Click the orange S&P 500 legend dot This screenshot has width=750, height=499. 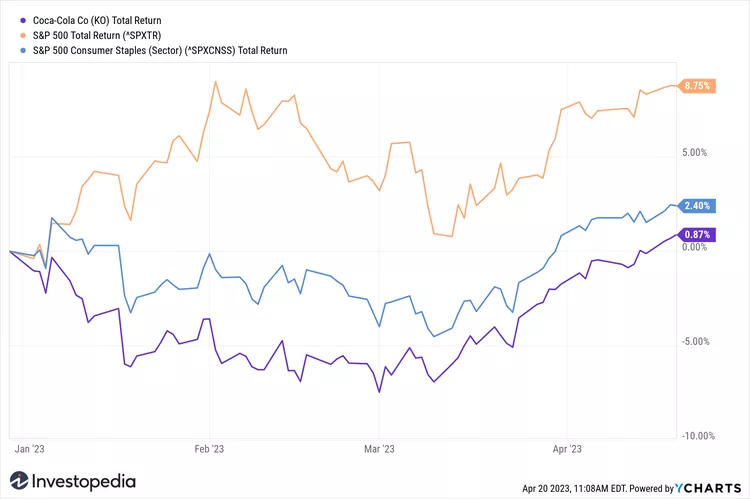(8, 35)
